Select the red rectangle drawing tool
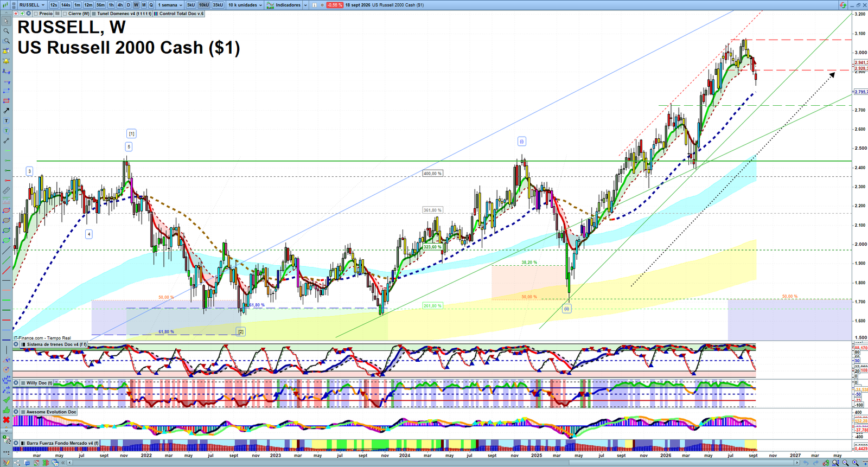868x467 pixels. tap(7, 101)
